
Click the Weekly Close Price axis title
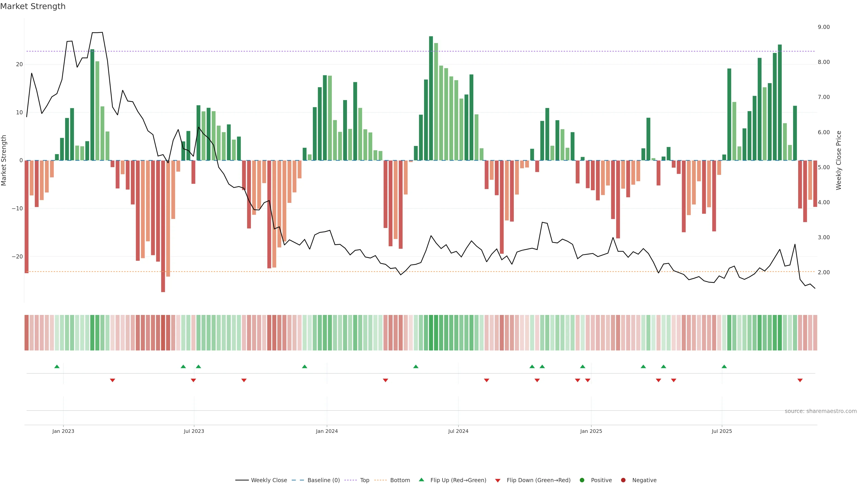click(839, 160)
